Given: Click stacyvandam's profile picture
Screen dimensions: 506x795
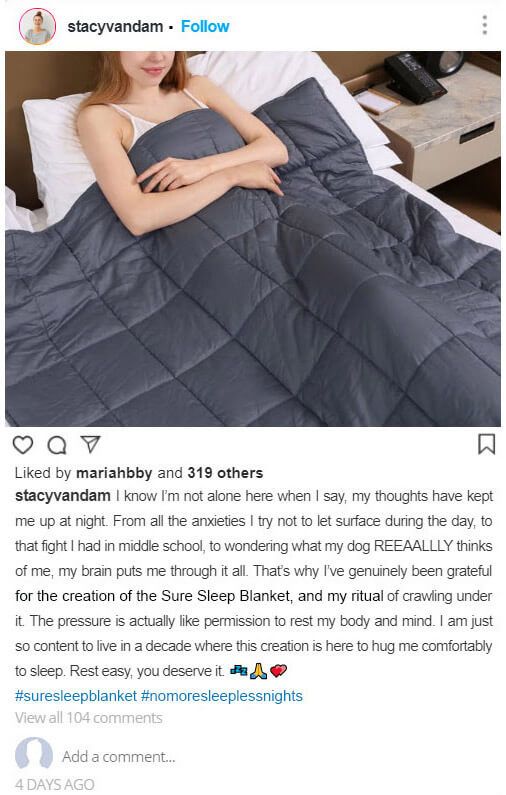Looking at the screenshot, I should pos(37,26).
